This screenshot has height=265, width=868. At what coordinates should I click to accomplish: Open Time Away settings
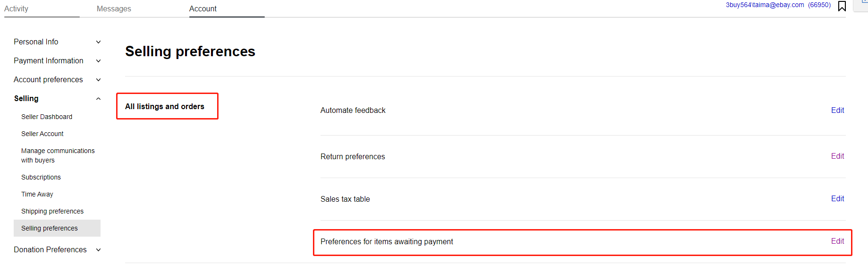point(37,194)
